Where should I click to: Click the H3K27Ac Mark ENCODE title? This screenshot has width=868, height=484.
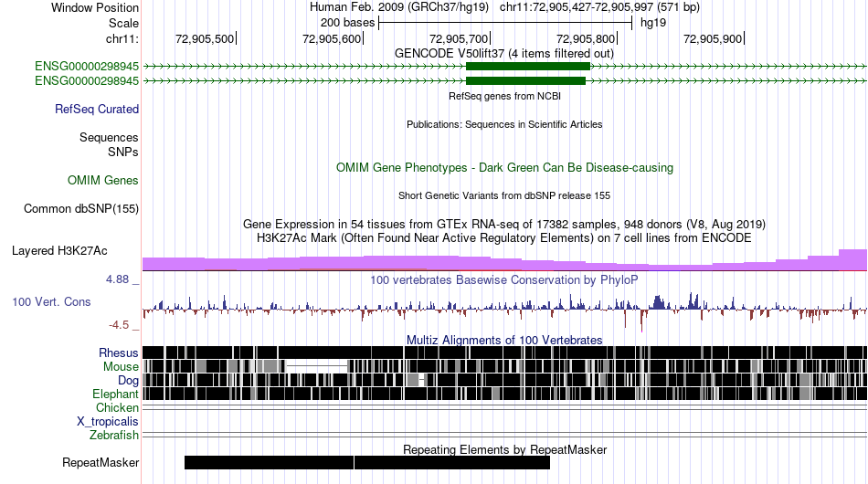504,238
